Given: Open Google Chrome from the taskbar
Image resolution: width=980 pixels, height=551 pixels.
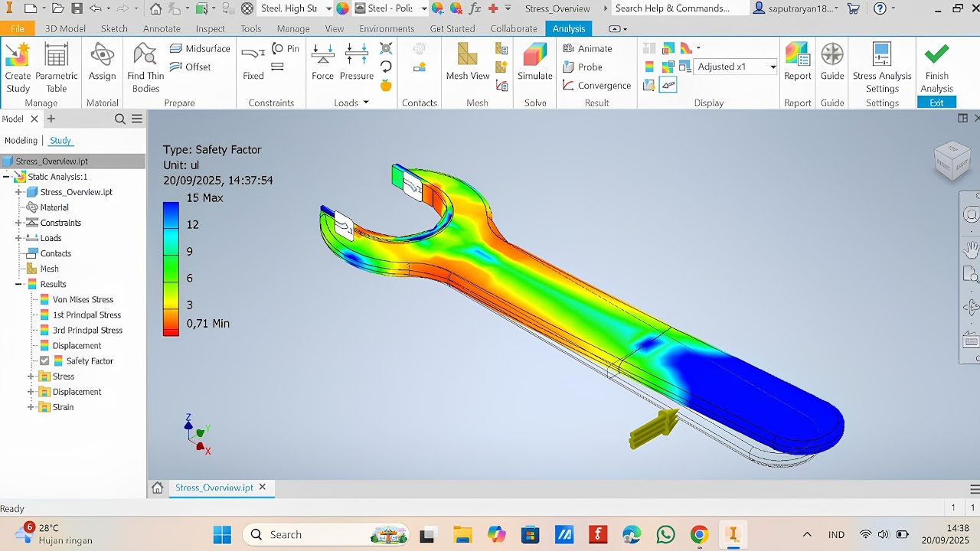Looking at the screenshot, I should point(699,534).
